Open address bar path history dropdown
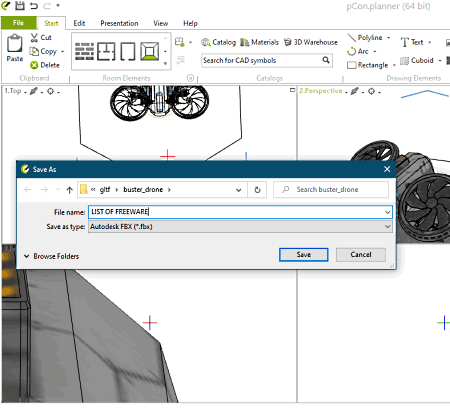The width and height of the screenshot is (450, 414). coord(239,190)
